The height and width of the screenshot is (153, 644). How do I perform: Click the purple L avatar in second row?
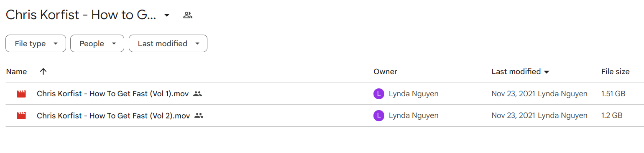378,115
